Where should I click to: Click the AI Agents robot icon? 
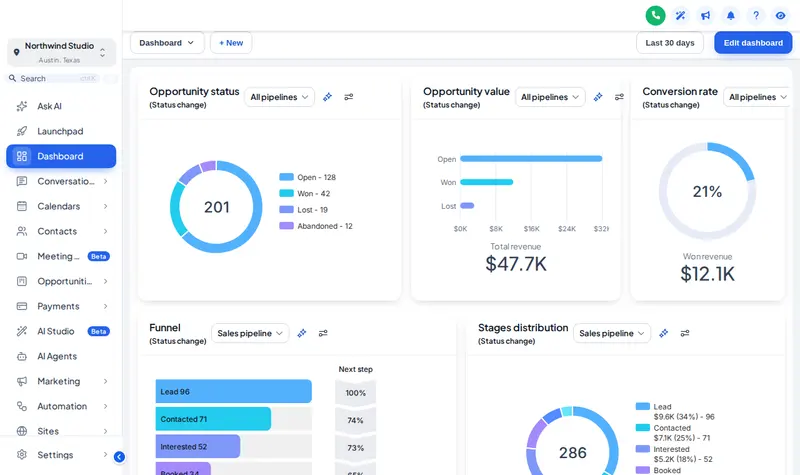tap(21, 356)
